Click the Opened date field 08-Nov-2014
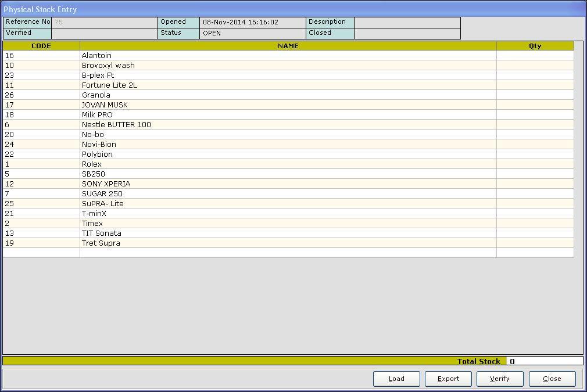The image size is (587, 392). [x=253, y=22]
